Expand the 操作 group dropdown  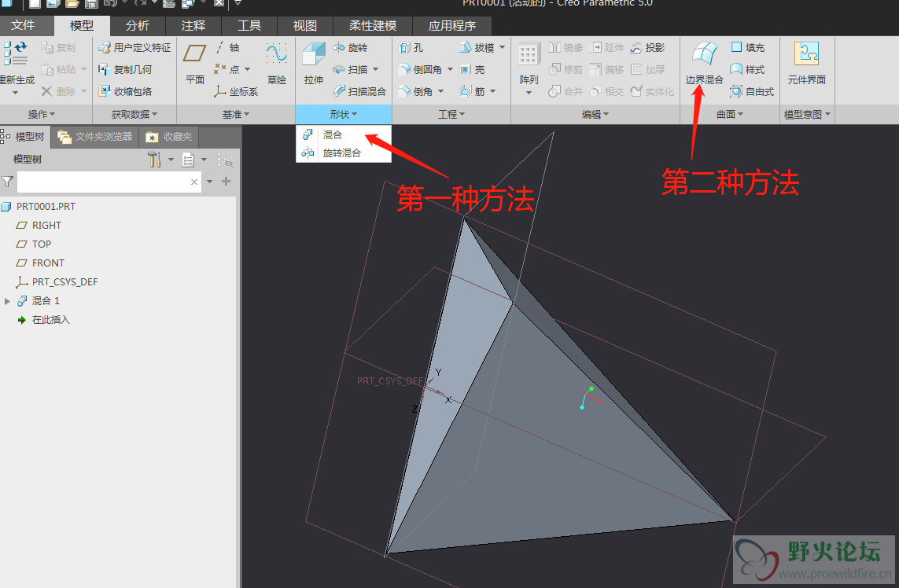41,114
